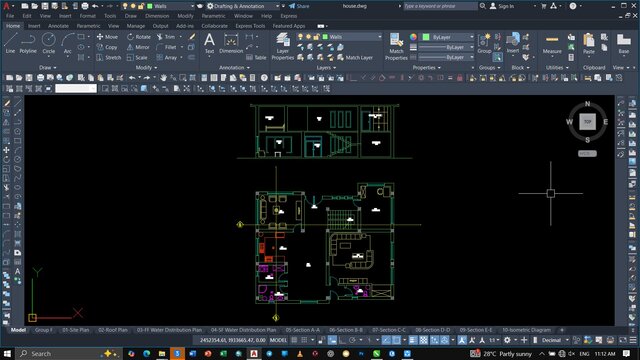Switch to the Manage ribbon tab
The height and width of the screenshot is (360, 640).
pos(136,26)
